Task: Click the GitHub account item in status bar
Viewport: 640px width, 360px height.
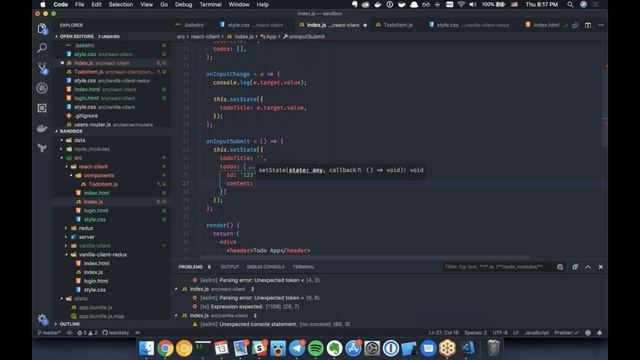Action: coord(116,333)
